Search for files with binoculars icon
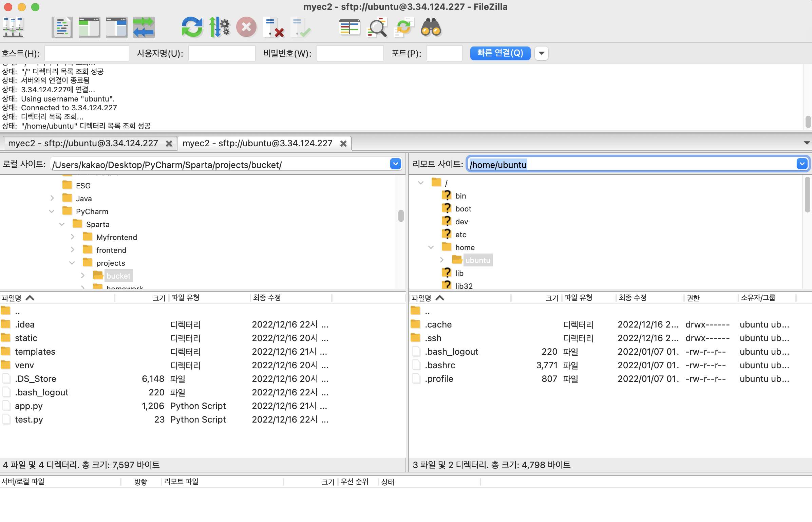The width and height of the screenshot is (812, 522). coord(431,27)
